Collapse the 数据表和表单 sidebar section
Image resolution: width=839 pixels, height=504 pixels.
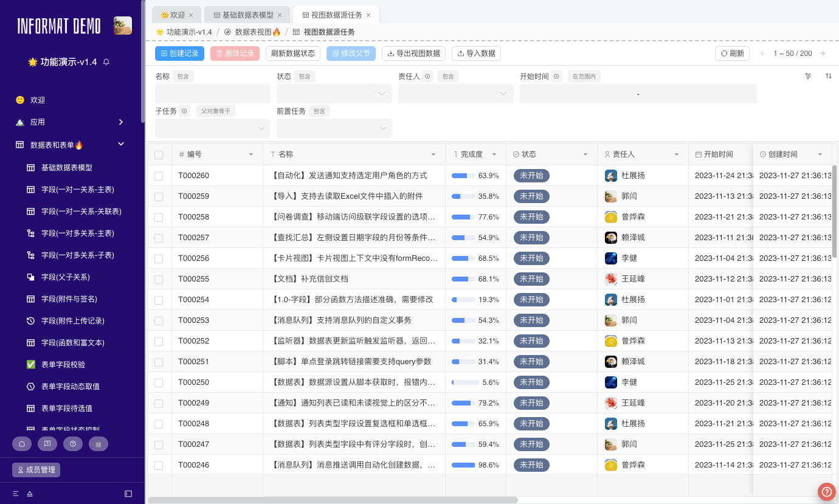pyautogui.click(x=120, y=144)
